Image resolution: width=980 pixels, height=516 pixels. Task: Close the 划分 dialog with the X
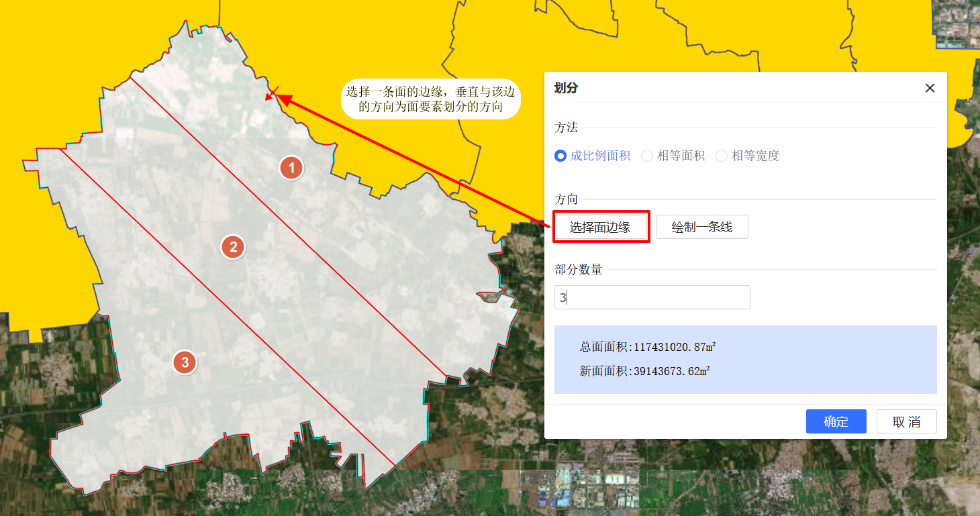click(930, 88)
